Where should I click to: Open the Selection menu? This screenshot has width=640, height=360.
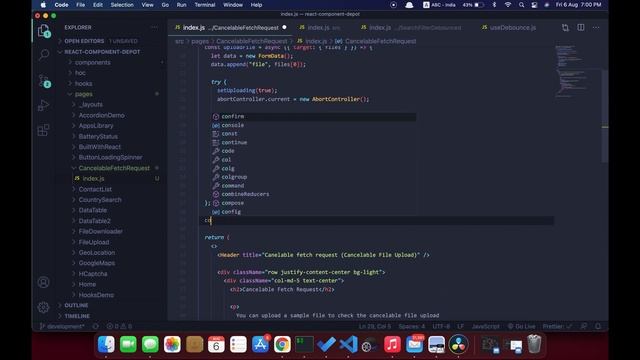pos(122,5)
